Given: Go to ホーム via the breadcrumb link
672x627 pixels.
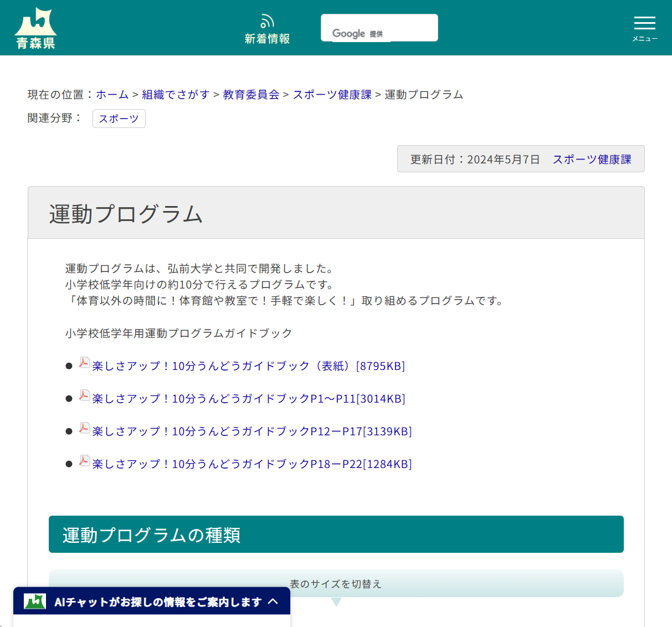Looking at the screenshot, I should [x=112, y=95].
